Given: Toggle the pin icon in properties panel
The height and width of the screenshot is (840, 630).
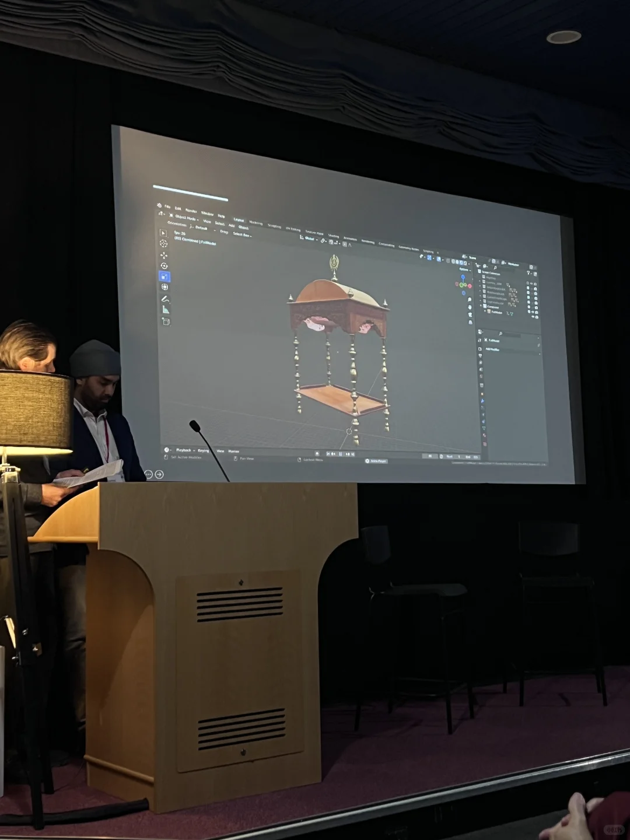Looking at the screenshot, I should coord(538,345).
